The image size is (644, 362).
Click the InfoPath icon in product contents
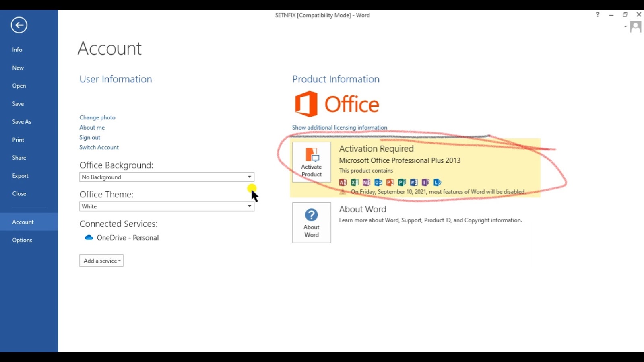(425, 182)
